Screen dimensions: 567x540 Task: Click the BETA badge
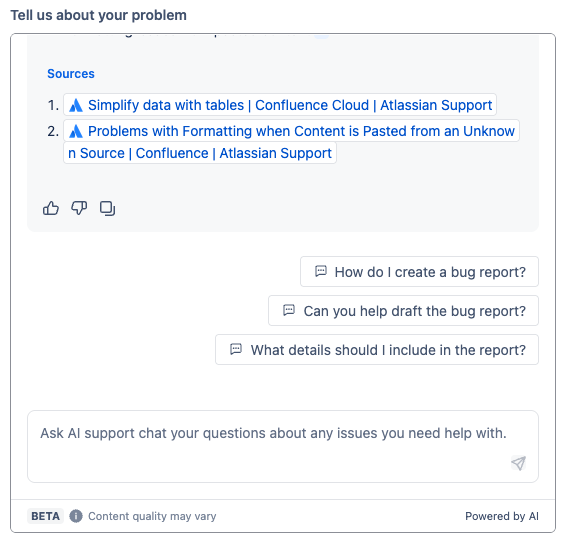[46, 516]
